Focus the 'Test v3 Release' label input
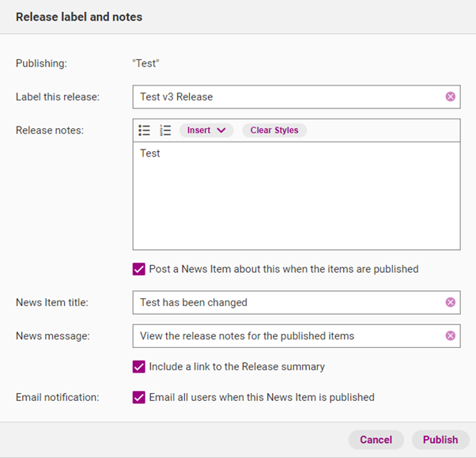The image size is (476, 458). point(285,97)
